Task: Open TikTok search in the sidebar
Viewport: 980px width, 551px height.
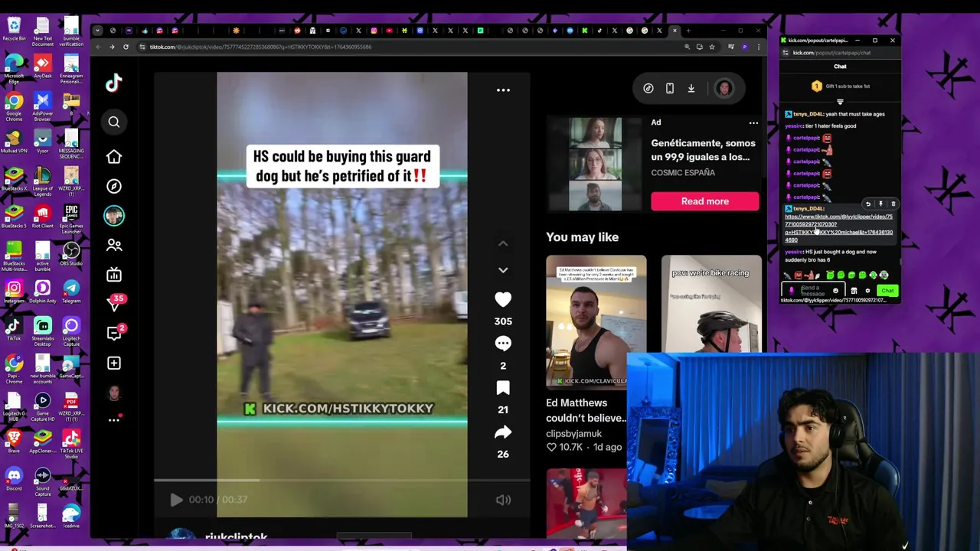Action: click(x=113, y=122)
